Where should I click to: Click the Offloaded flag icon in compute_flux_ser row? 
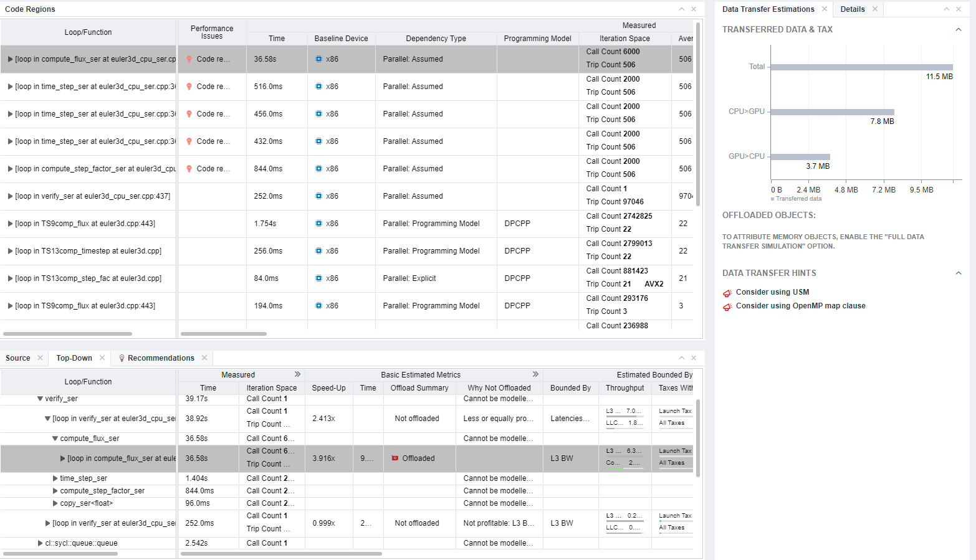coord(395,458)
